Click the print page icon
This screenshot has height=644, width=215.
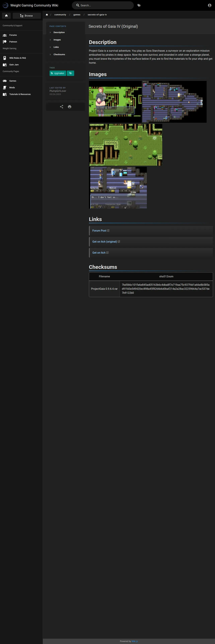(x=70, y=107)
